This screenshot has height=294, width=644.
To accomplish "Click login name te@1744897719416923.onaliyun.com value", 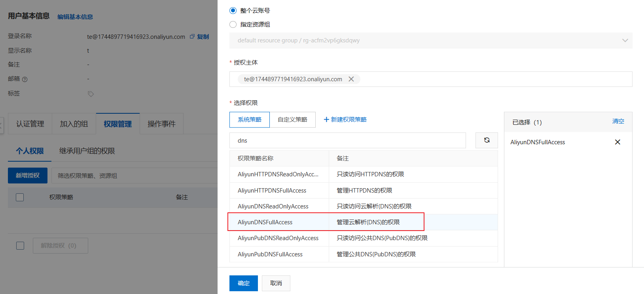I will point(136,36).
